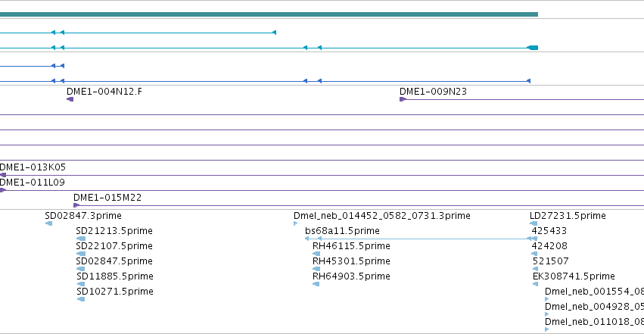Select the DME1-013K05 clone label

[x=33, y=167]
